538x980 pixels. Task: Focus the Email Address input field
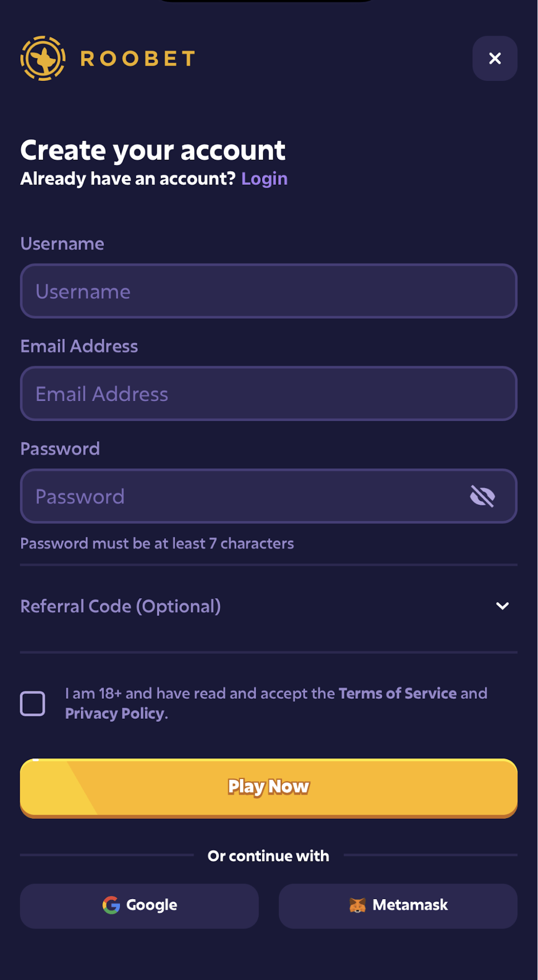269,394
